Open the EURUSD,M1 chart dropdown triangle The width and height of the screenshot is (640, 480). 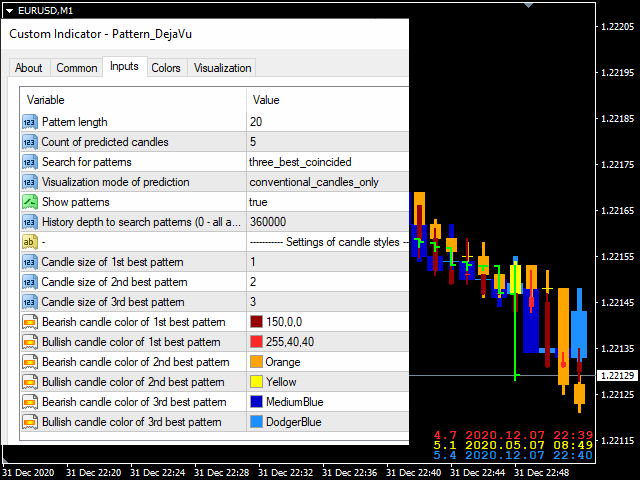tap(9, 11)
